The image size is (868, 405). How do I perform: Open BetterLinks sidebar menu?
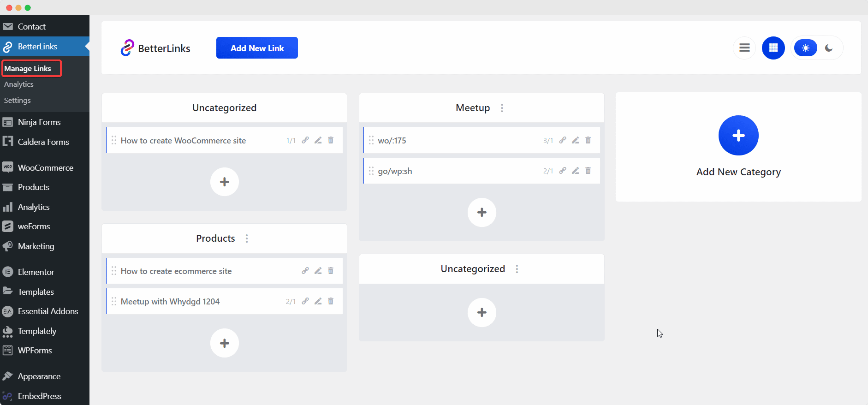[x=45, y=46]
